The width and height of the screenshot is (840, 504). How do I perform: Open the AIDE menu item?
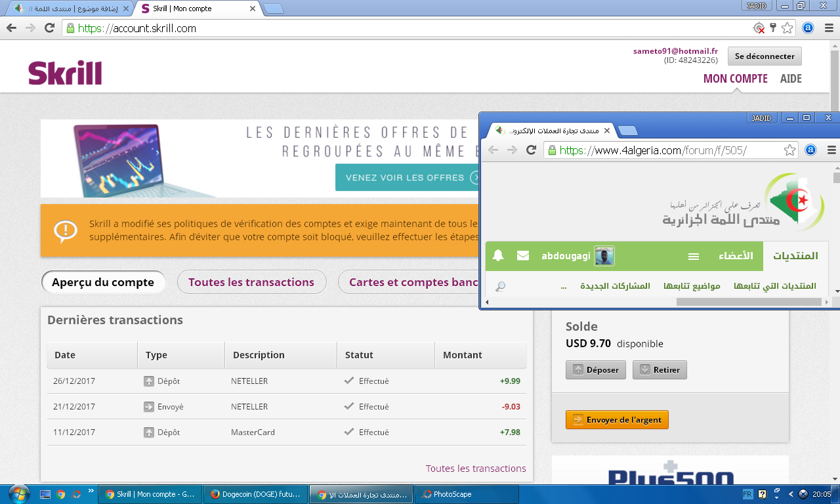pos(791,79)
